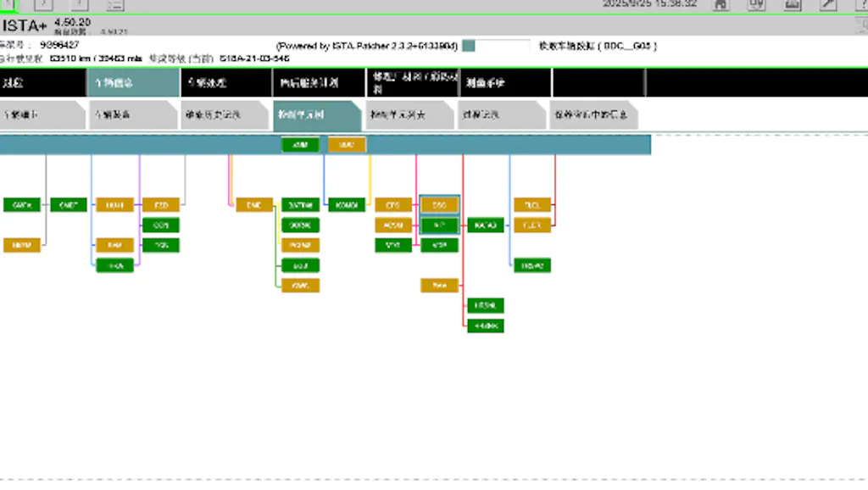Viewport: 868px width, 490px height.
Task: Go forward using the right arrow button
Action: [43, 4]
